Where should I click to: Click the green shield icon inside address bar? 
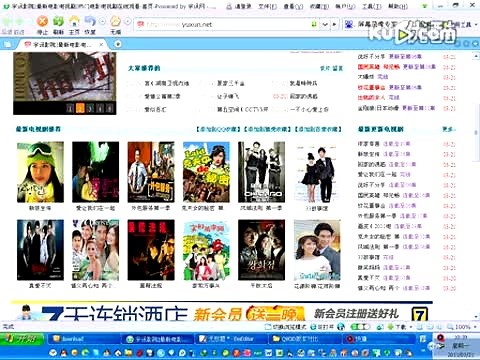[x=314, y=24]
